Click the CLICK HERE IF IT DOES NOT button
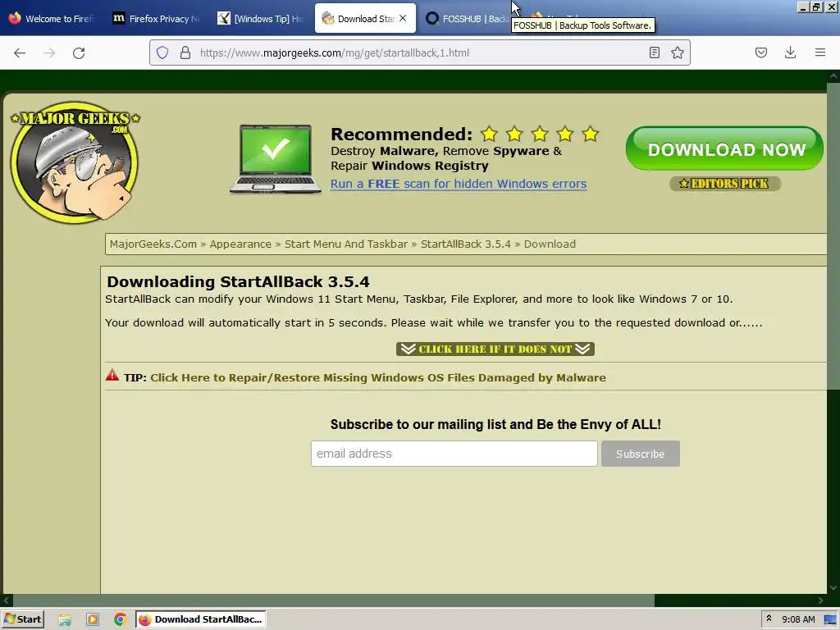Viewport: 840px width, 630px height. [495, 349]
